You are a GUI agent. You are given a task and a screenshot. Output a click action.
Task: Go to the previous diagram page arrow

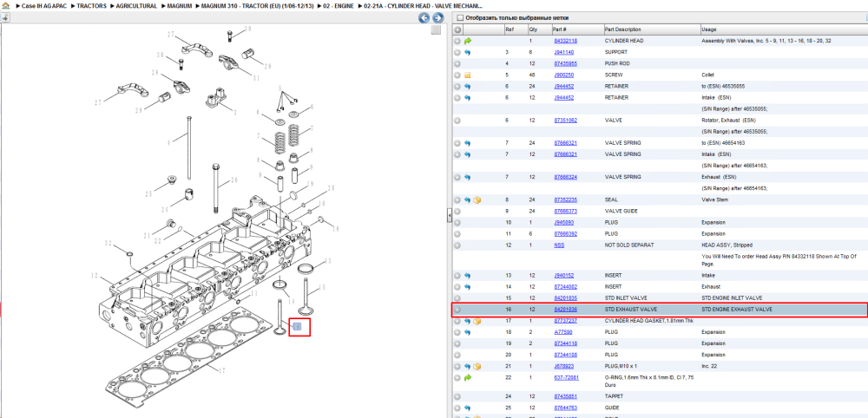(424, 17)
